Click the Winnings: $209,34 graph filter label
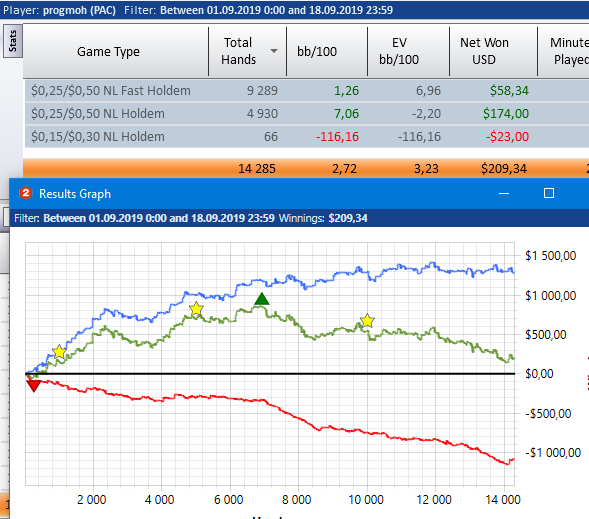 coord(323,218)
